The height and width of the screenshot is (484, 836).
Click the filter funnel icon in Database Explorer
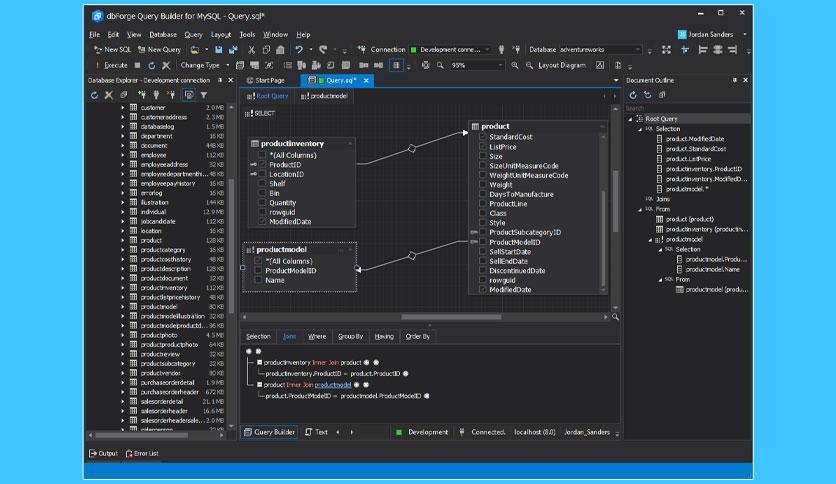[204, 95]
